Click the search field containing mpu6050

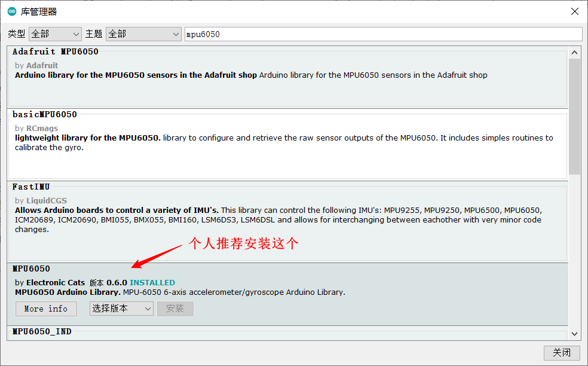click(x=383, y=34)
